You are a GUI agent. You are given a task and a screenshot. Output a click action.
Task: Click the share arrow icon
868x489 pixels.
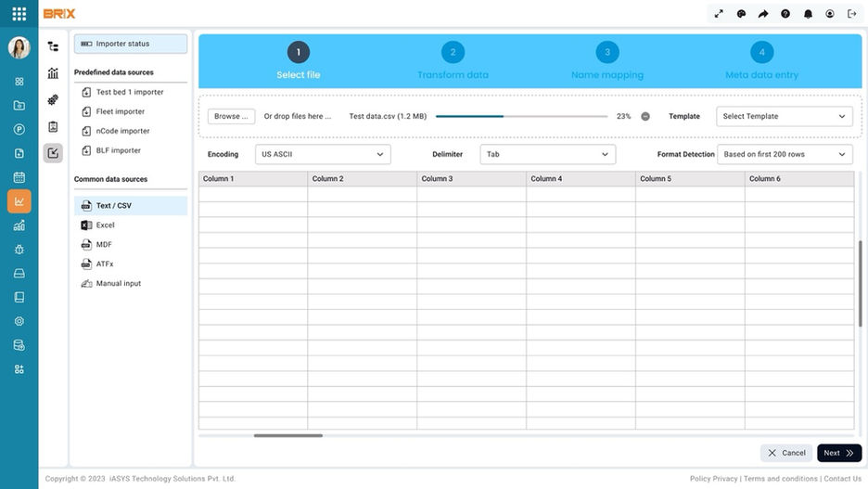pos(763,14)
